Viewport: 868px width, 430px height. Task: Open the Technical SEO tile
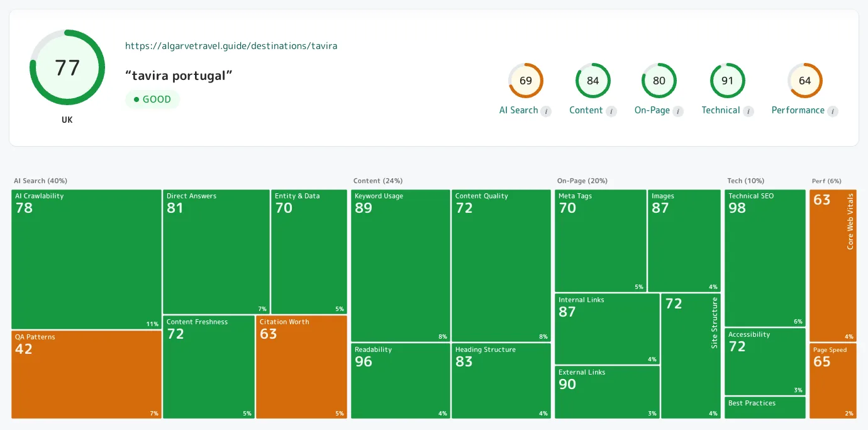(765, 258)
